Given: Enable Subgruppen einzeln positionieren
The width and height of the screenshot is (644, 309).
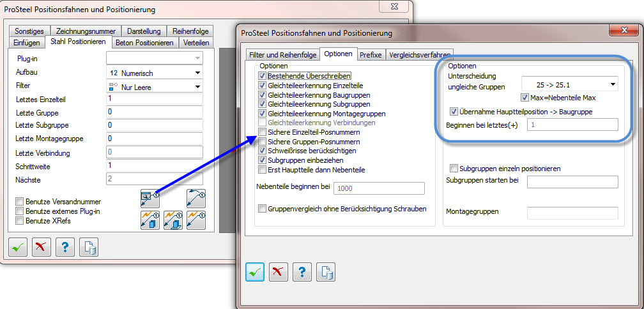Looking at the screenshot, I should tap(454, 169).
